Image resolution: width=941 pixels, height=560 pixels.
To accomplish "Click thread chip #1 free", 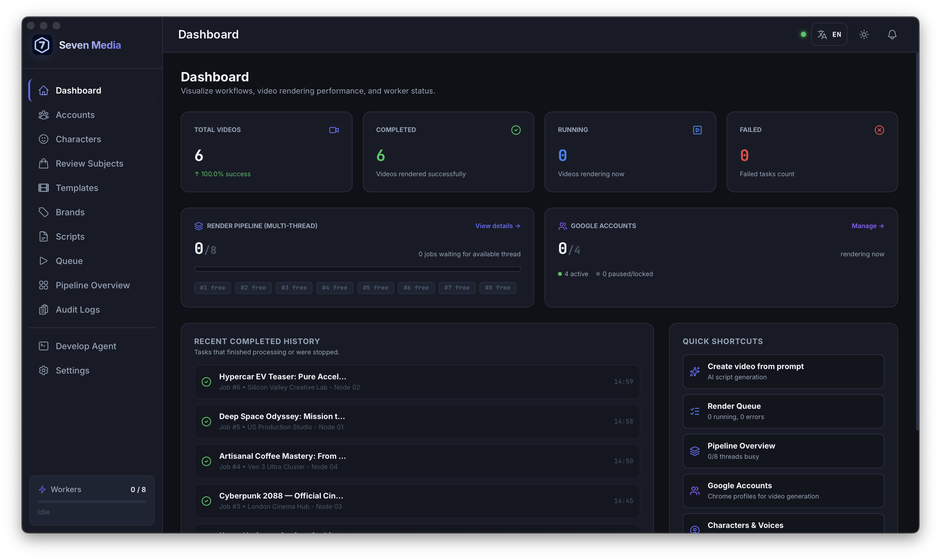I will point(212,288).
